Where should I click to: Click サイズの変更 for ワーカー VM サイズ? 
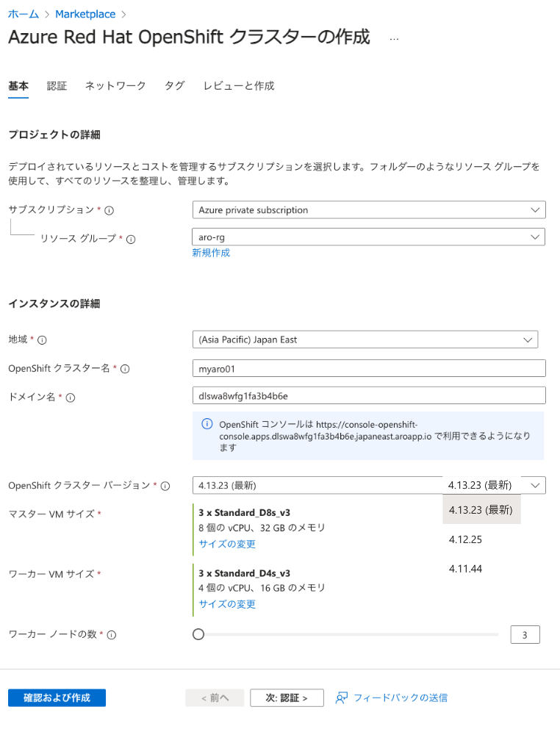227,604
